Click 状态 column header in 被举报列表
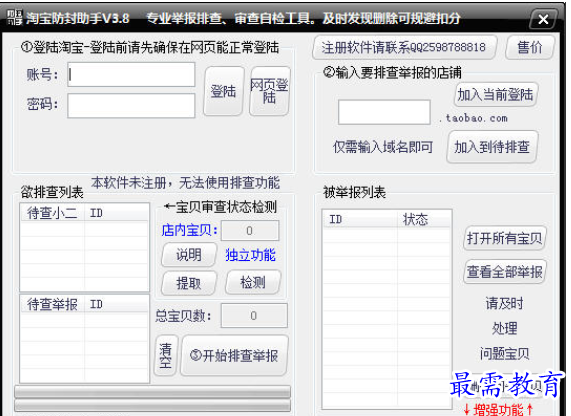The width and height of the screenshot is (571, 416). click(x=424, y=219)
